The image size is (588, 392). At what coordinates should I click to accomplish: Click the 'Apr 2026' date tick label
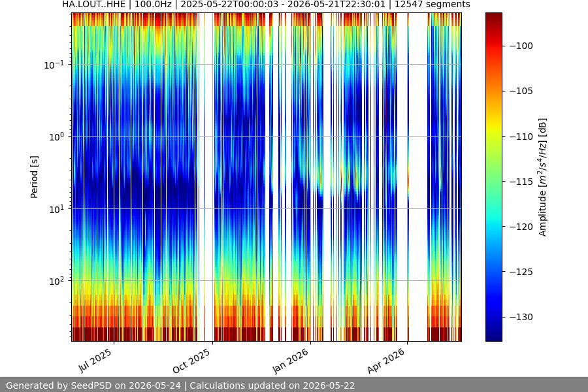click(386, 361)
